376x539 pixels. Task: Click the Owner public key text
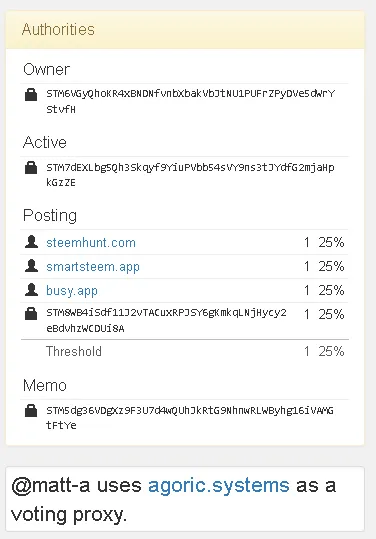191,101
